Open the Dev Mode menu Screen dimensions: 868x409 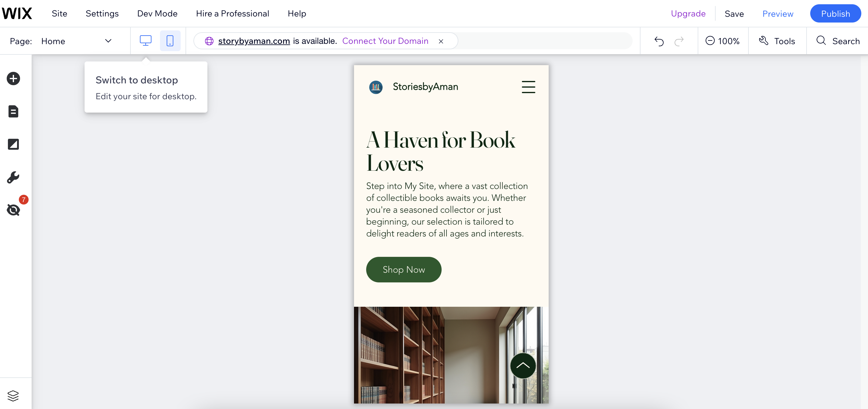coord(157,13)
